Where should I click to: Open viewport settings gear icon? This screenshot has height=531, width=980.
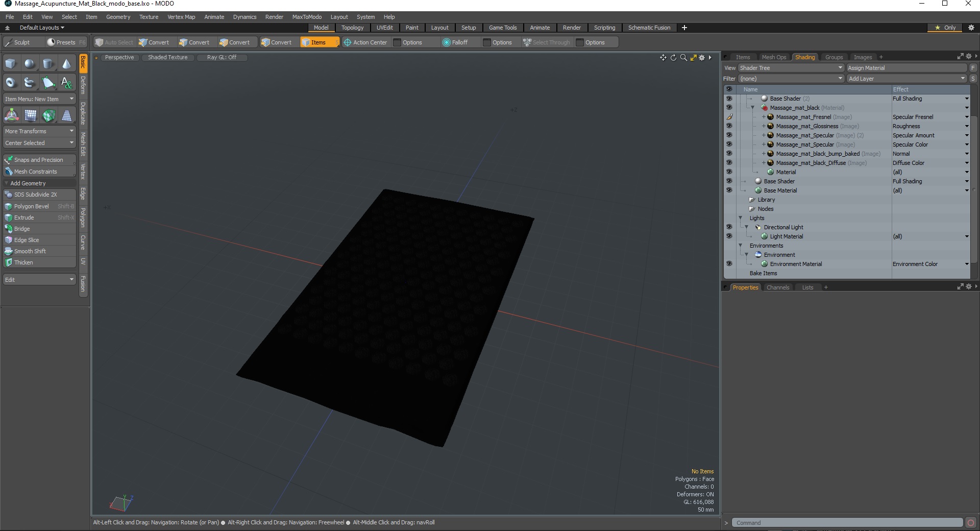click(x=702, y=58)
